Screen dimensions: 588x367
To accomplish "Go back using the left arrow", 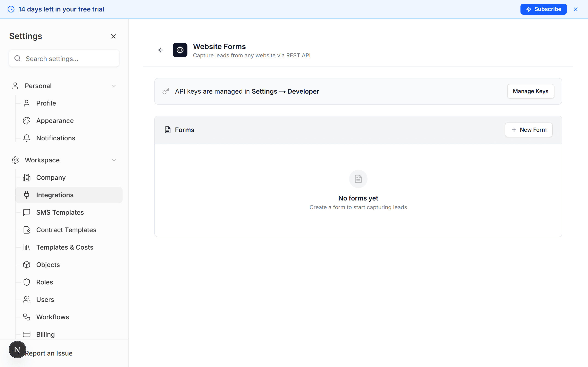I will 161,50.
